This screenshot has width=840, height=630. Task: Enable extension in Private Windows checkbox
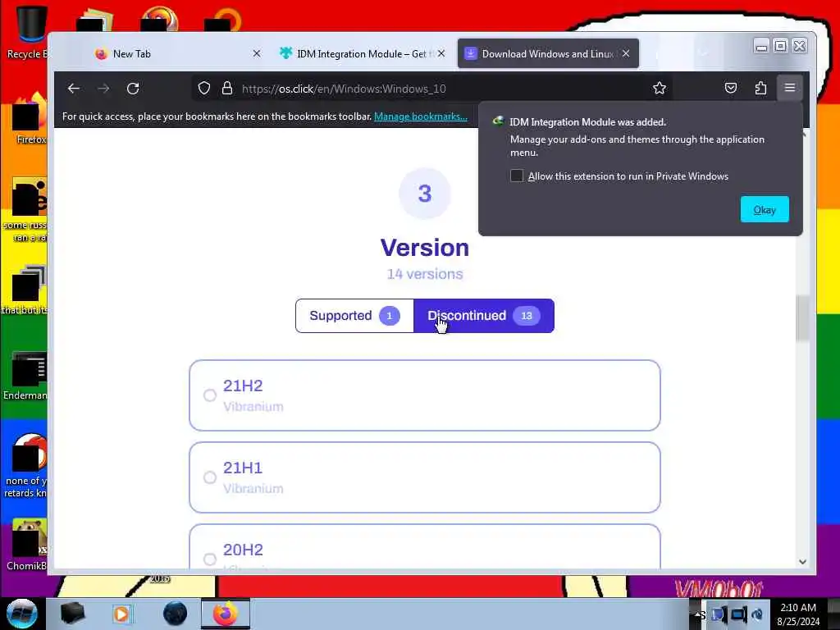(x=517, y=176)
